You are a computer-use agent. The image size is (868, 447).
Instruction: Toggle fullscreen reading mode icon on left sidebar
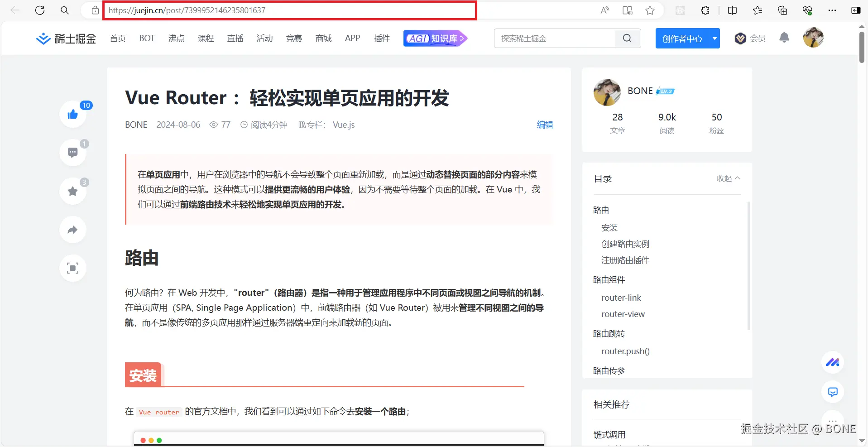72,268
